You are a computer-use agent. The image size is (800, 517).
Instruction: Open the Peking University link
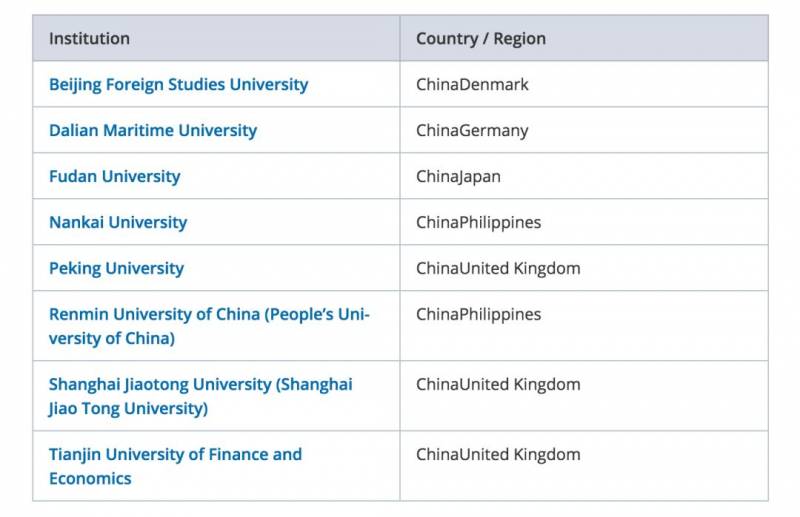tap(116, 268)
